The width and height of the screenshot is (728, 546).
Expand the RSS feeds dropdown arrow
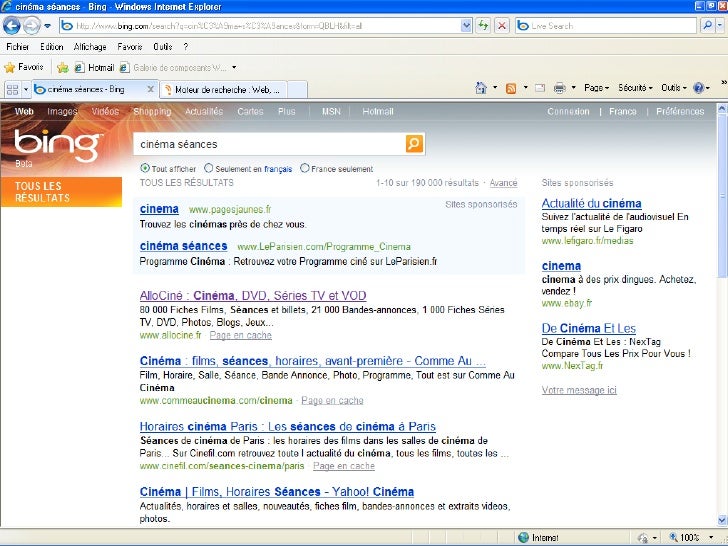[x=526, y=87]
